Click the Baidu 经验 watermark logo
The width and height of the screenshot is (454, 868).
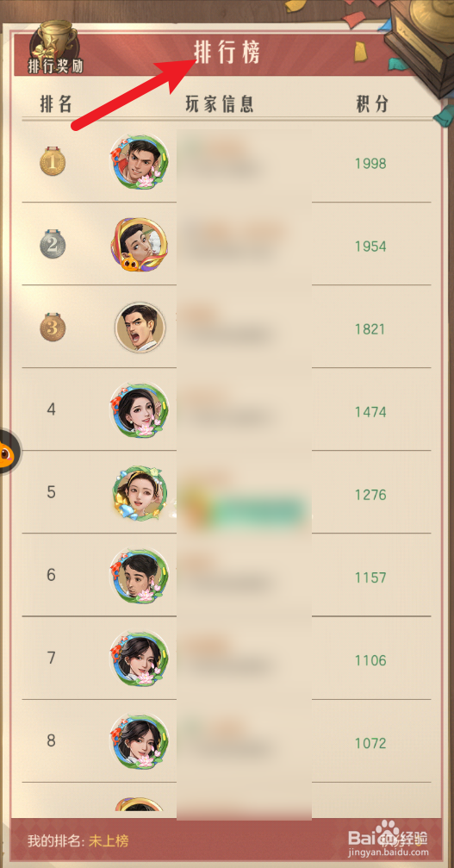[389, 840]
